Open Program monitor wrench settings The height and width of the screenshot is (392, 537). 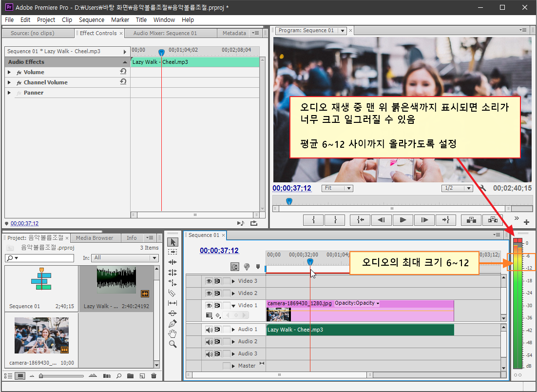coord(482,188)
